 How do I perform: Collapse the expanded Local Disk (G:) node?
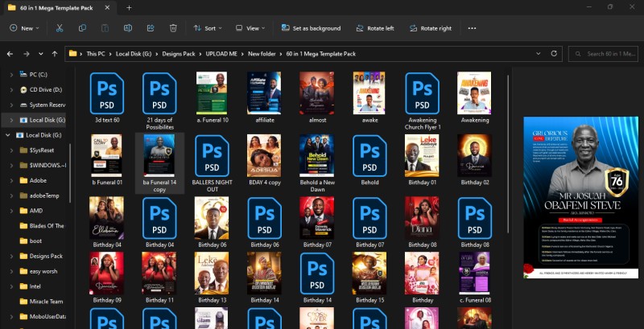pos(7,135)
